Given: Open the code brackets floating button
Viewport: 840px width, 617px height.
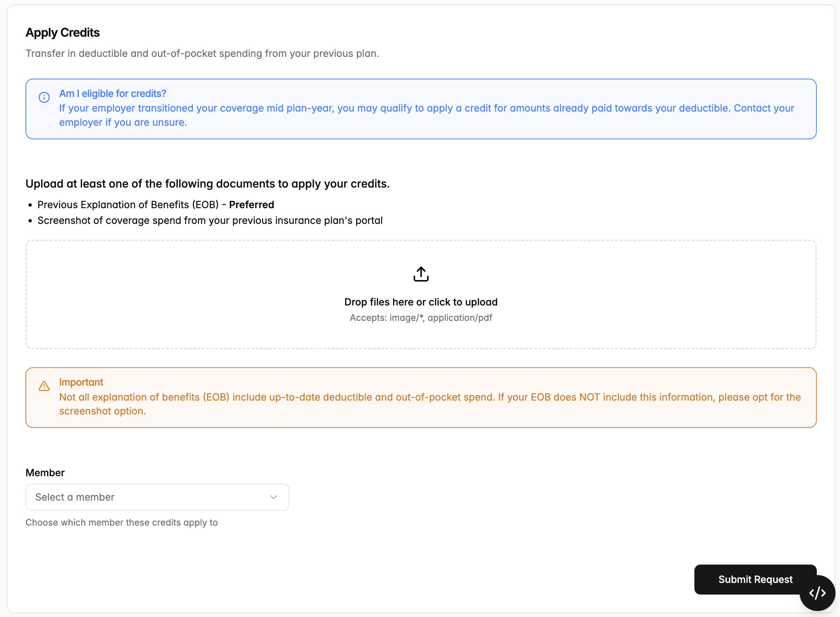Looking at the screenshot, I should [x=817, y=593].
